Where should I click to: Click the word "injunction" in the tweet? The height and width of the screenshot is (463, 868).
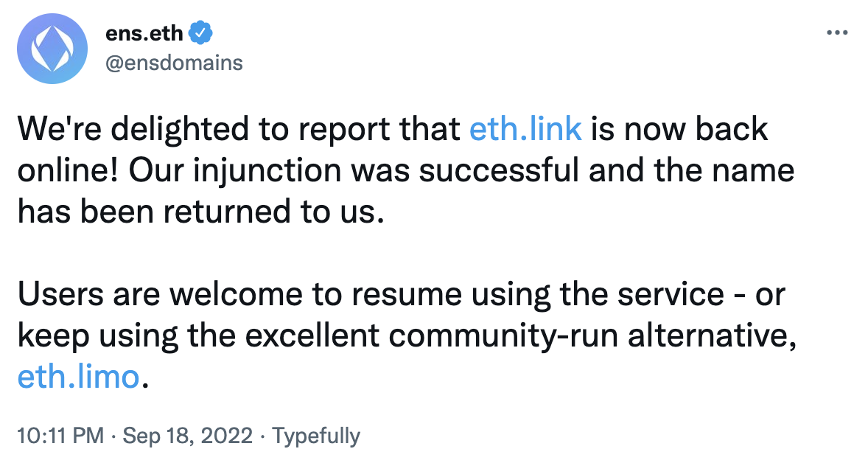click(x=267, y=171)
